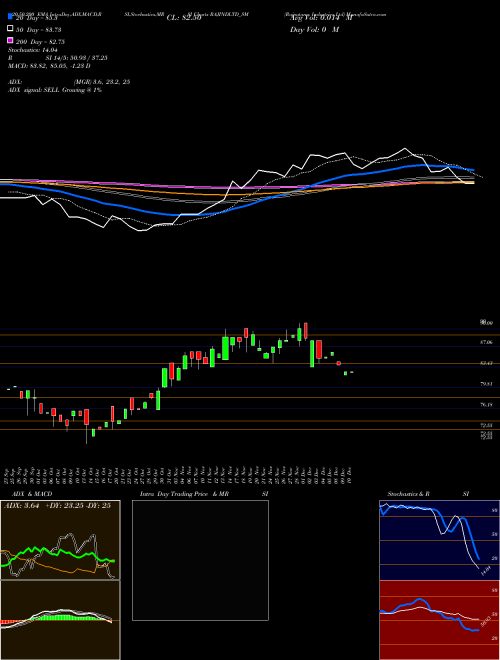Click the blue 20 Day EMA legend swatch
Image resolution: width=500 pixels, height=660 pixels.
click(10, 17)
